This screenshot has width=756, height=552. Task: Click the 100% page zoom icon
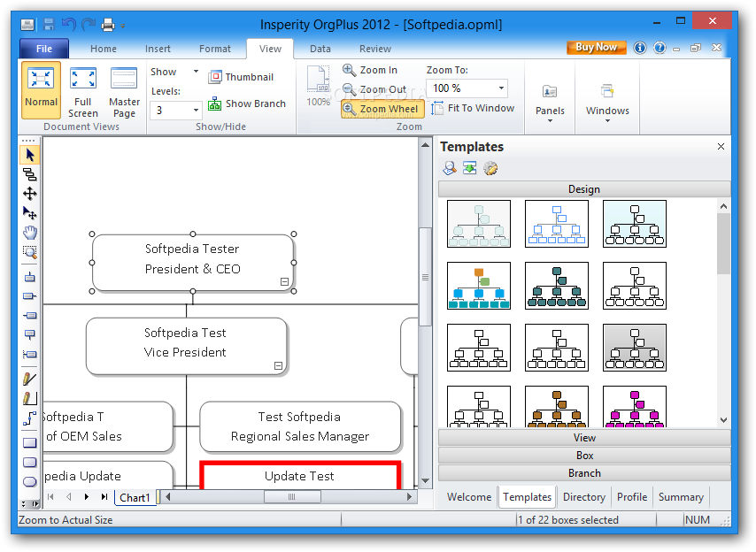click(x=318, y=86)
